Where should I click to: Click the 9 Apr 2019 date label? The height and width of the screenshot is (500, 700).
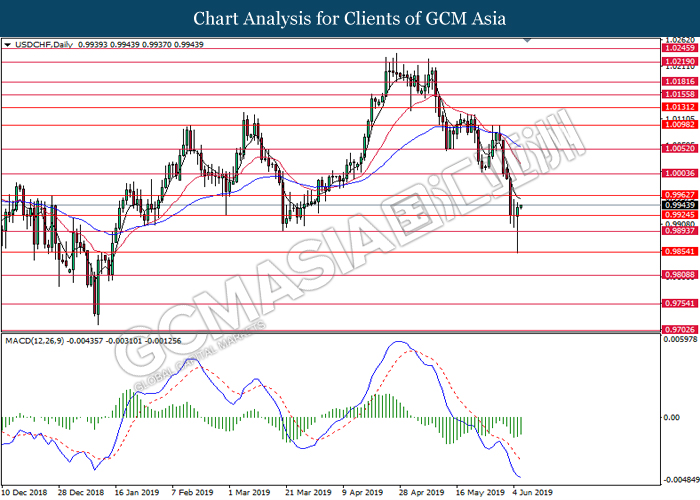[363, 492]
